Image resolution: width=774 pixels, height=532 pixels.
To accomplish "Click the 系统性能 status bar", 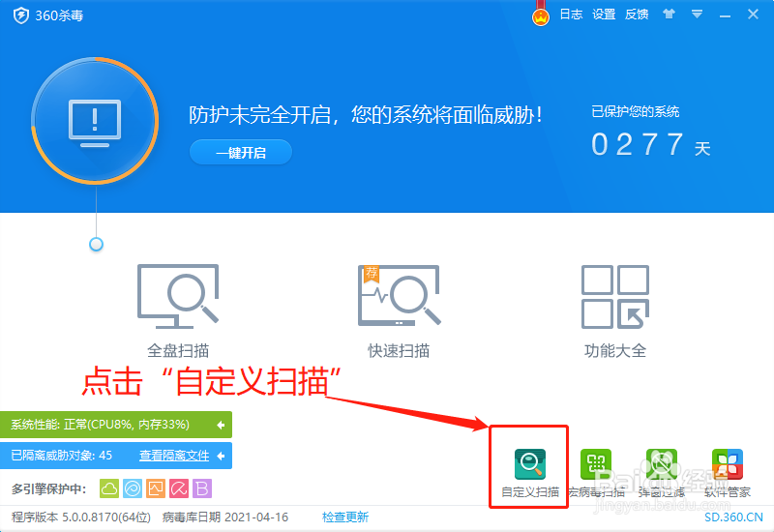I will (x=115, y=425).
